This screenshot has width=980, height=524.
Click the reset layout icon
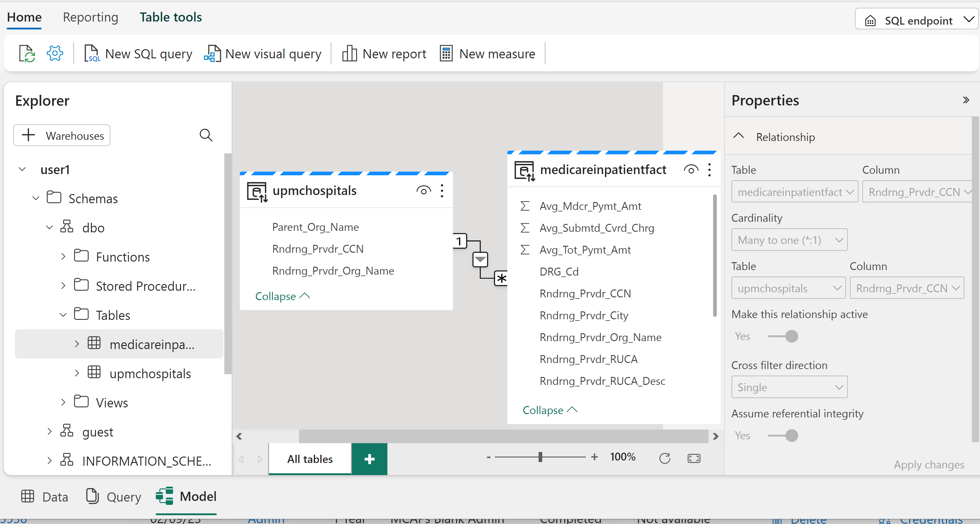(664, 458)
